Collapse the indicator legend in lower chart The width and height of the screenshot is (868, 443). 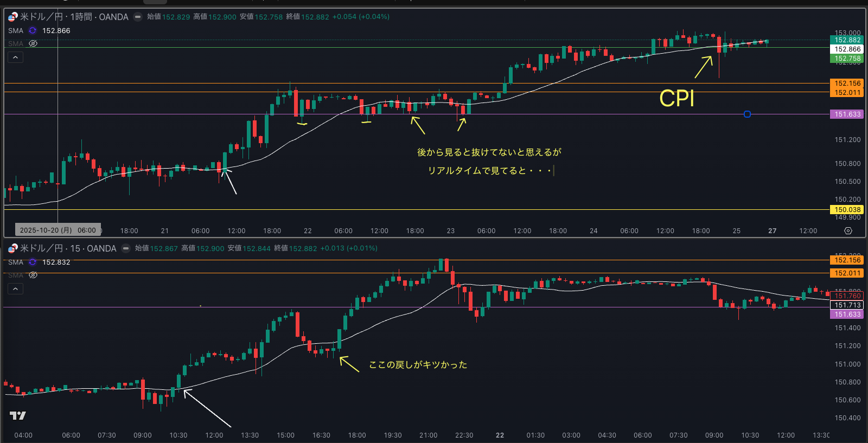point(15,288)
